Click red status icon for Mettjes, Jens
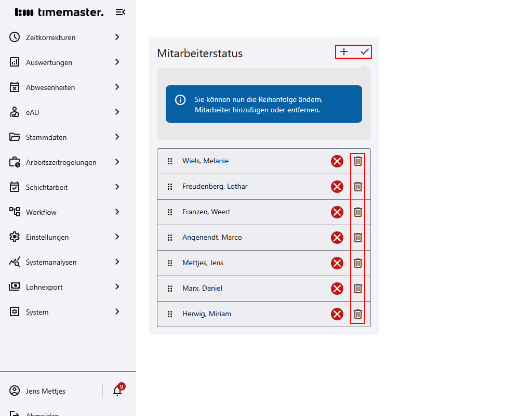The width and height of the screenshot is (532, 416). [337, 263]
